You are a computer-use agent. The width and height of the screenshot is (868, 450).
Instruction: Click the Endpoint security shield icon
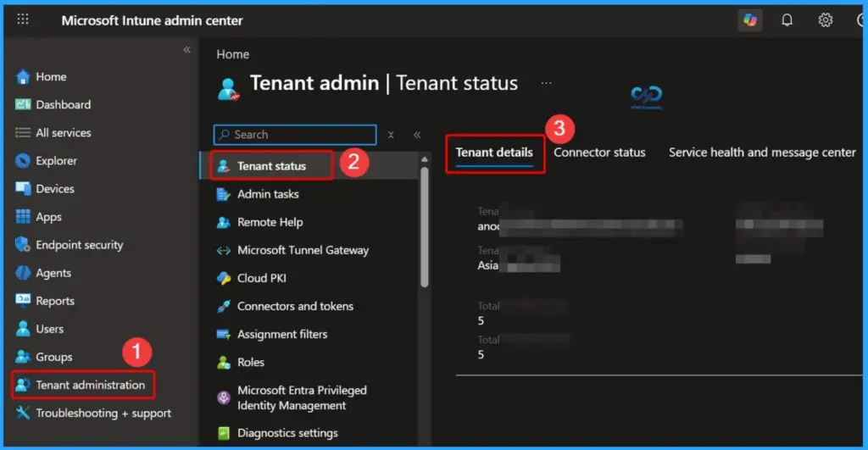click(x=23, y=245)
